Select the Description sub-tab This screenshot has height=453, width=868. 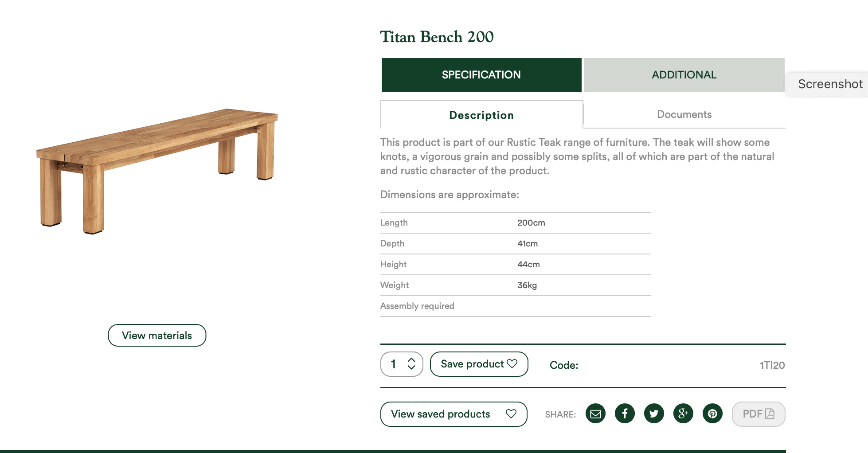point(481,115)
